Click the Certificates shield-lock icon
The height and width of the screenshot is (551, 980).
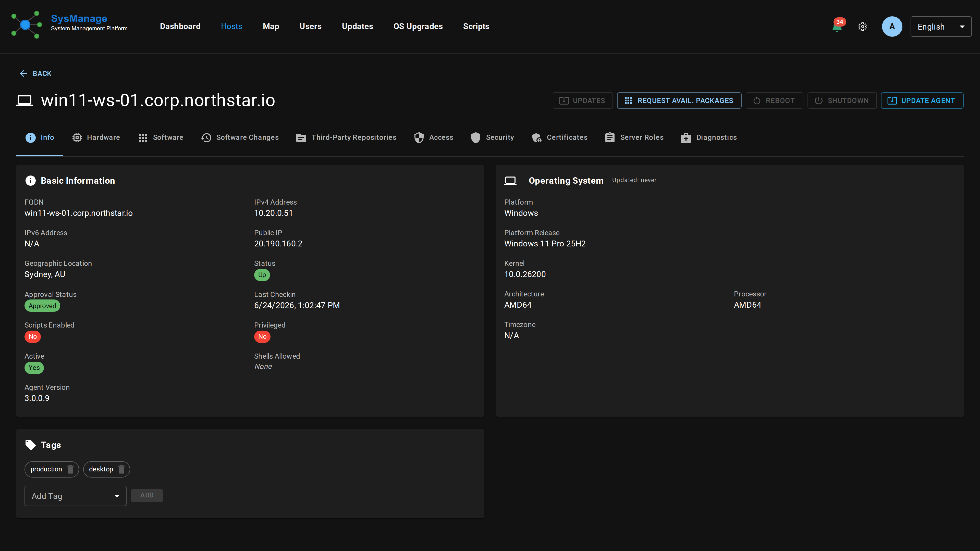coord(537,138)
